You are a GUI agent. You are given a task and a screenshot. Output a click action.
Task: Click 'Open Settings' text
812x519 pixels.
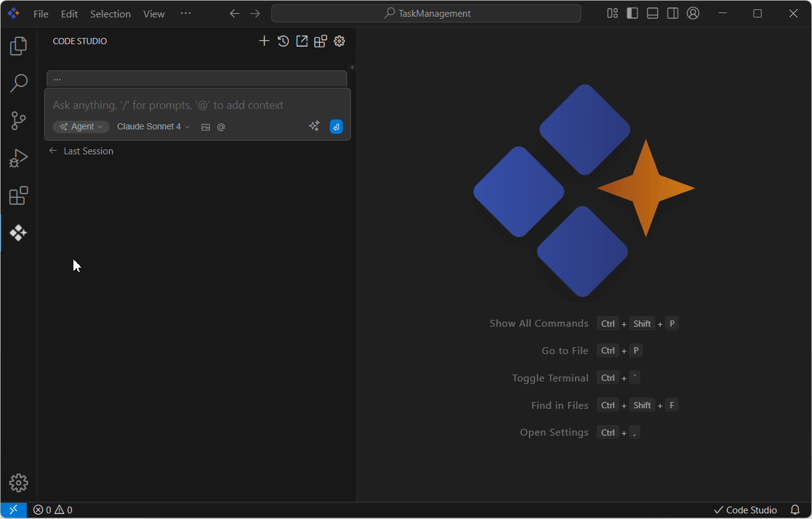pyautogui.click(x=554, y=432)
